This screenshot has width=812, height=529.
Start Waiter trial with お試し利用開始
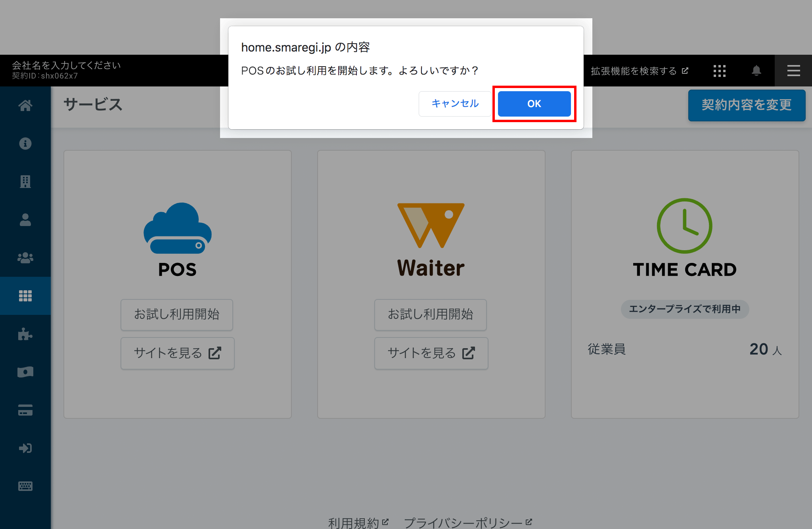click(431, 314)
